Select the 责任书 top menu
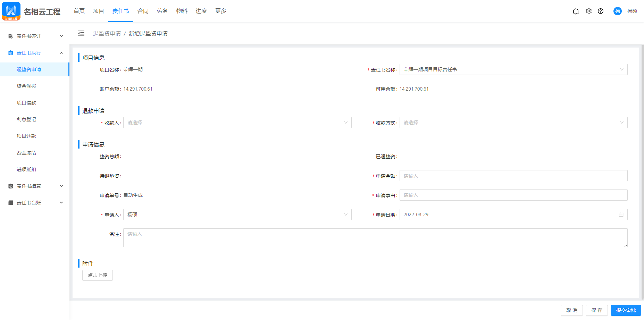This screenshot has width=644, height=320. pos(121,11)
